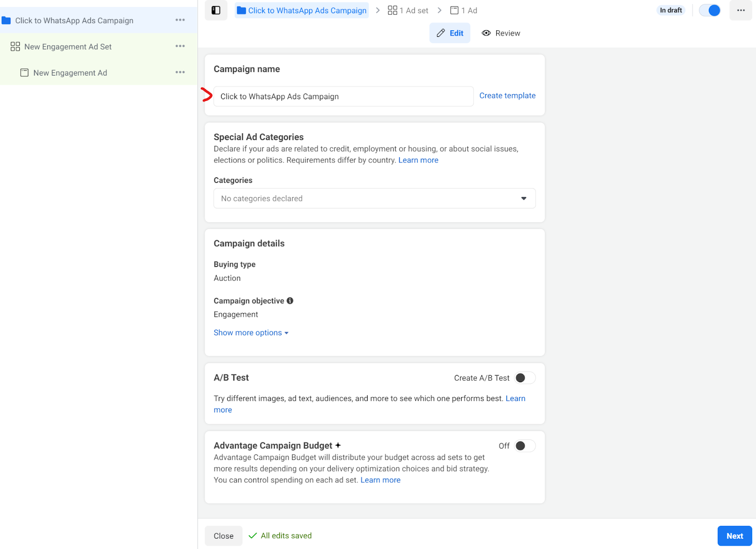The height and width of the screenshot is (549, 756).
Task: Open the more options menu at top right
Action: (740, 10)
